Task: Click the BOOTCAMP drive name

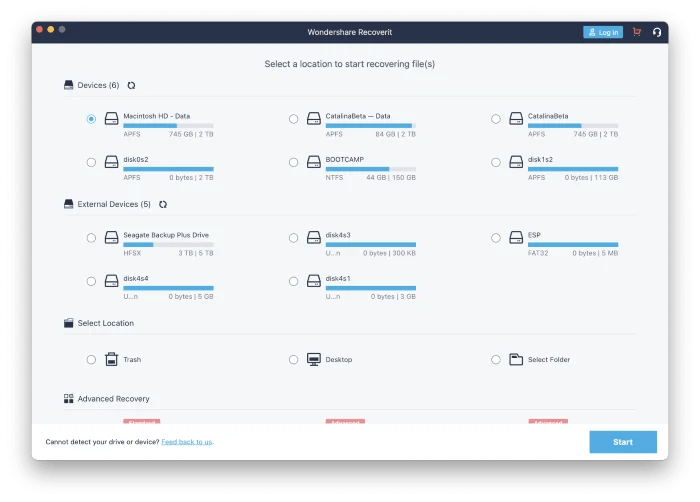Action: tap(345, 159)
